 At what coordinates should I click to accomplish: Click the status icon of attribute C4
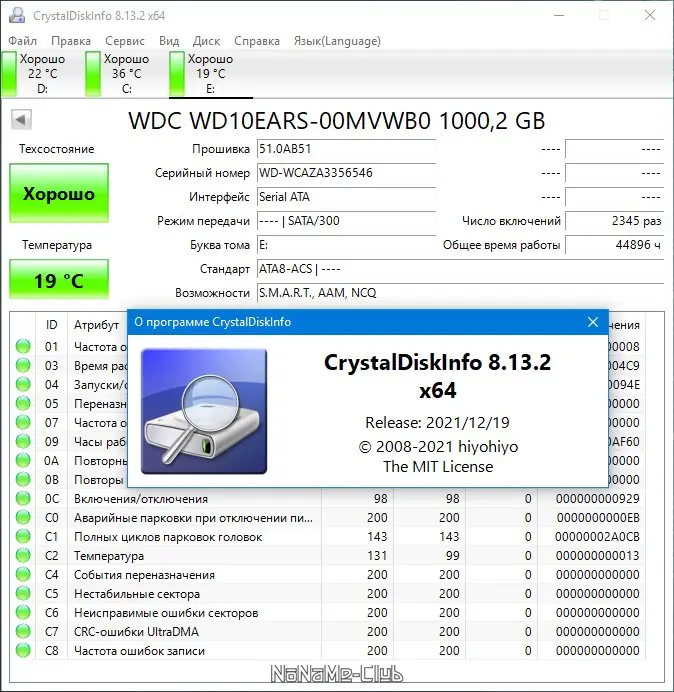pyautogui.click(x=23, y=575)
